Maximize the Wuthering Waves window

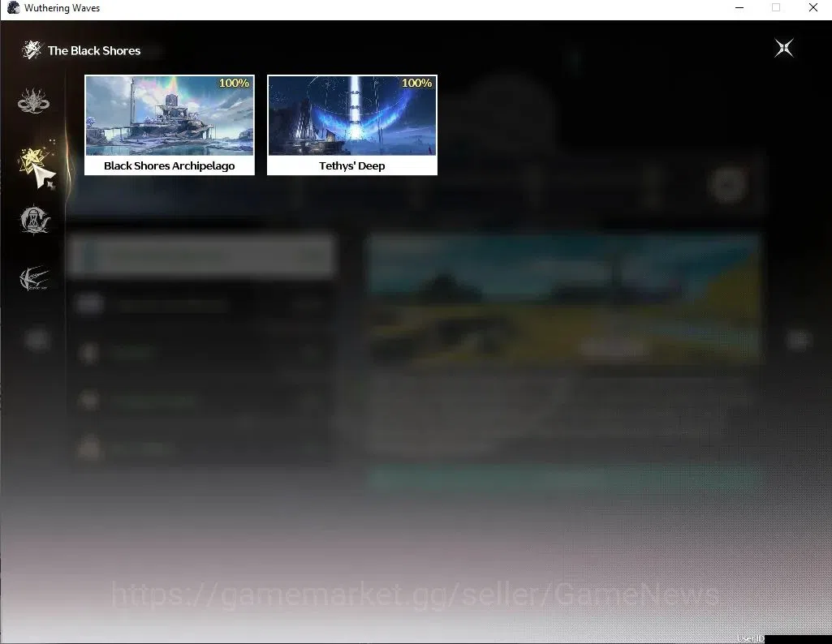[x=776, y=8]
